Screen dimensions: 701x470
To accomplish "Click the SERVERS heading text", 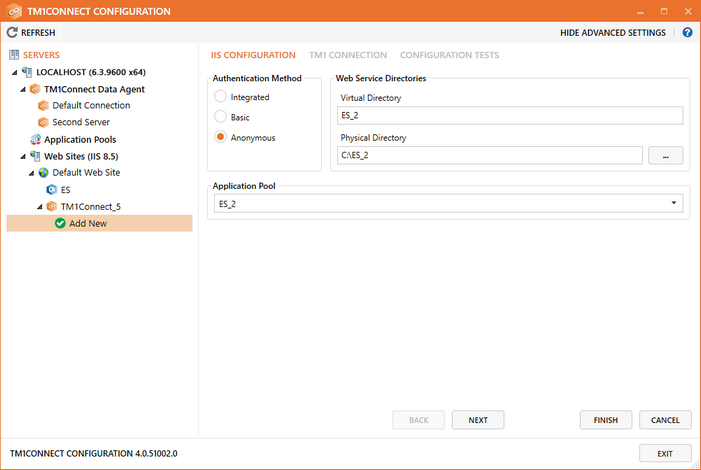I will pos(41,55).
